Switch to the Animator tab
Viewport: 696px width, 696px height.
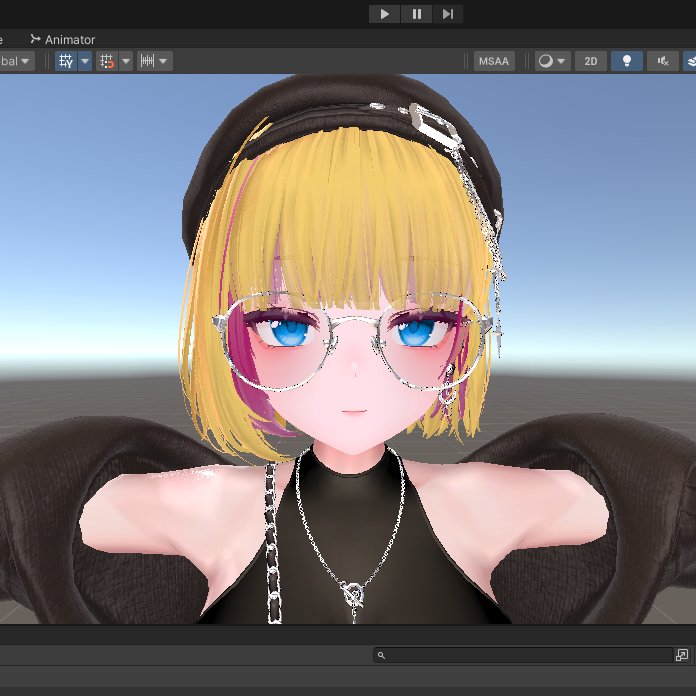(63, 40)
